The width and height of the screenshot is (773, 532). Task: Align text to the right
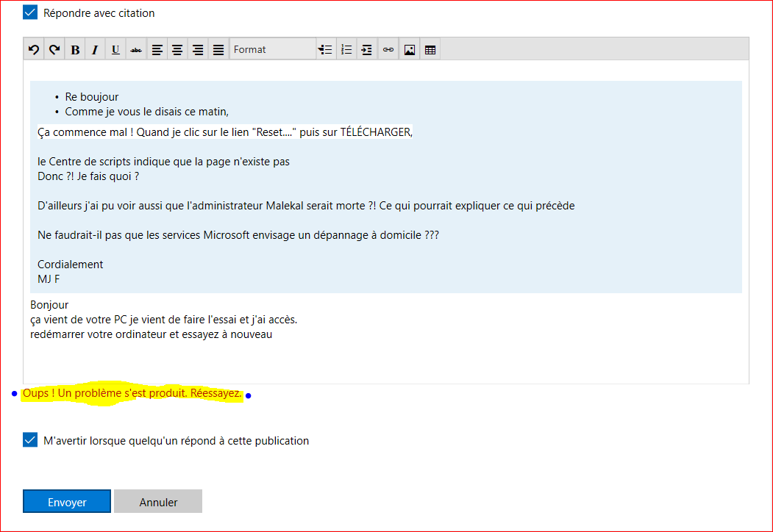(198, 49)
